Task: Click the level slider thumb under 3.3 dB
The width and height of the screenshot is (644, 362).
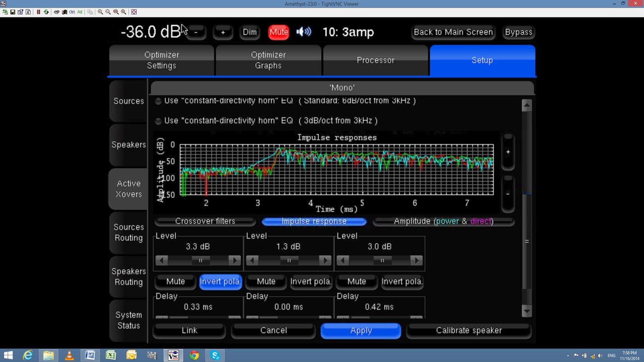Action: (201, 260)
